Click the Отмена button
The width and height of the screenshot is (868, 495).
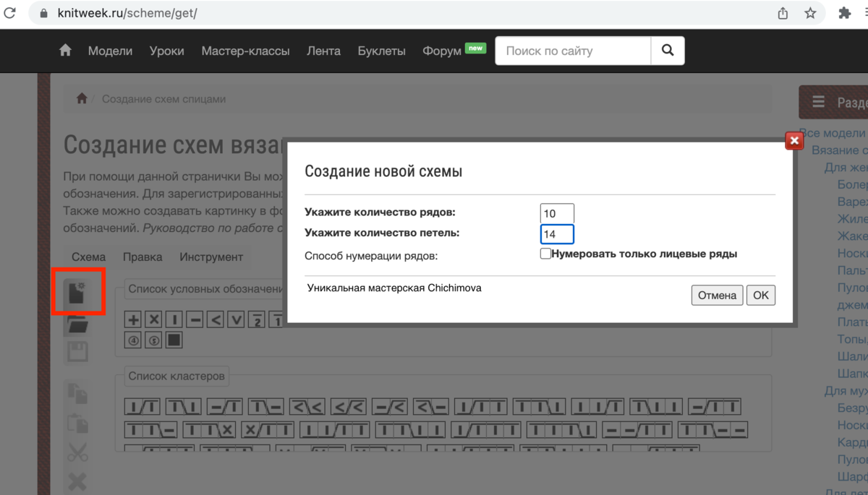[x=717, y=295]
